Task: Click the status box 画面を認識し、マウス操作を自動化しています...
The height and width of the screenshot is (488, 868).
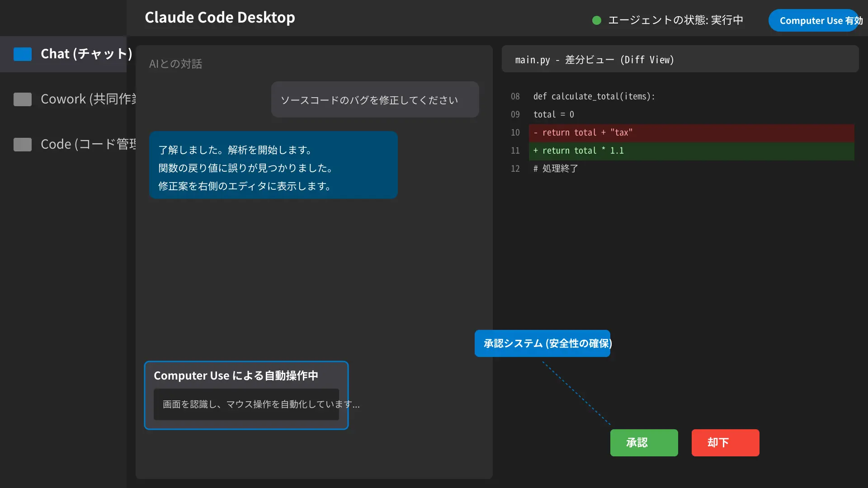Action: point(246,404)
